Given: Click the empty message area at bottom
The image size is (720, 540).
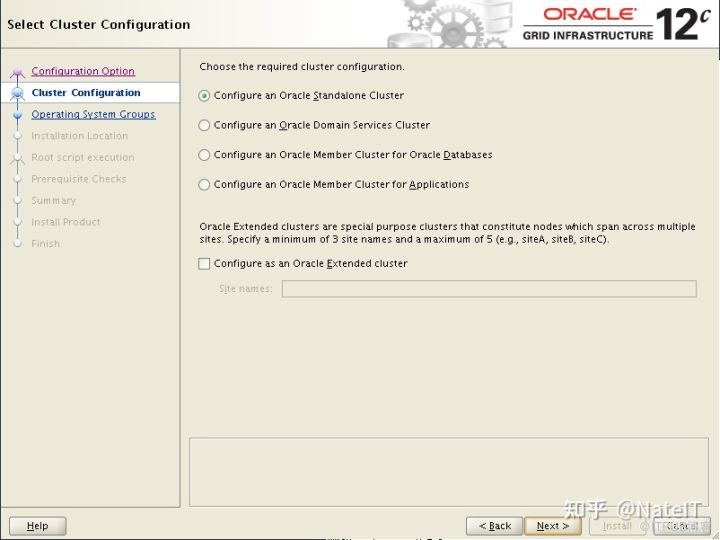Looking at the screenshot, I should click(x=449, y=472).
